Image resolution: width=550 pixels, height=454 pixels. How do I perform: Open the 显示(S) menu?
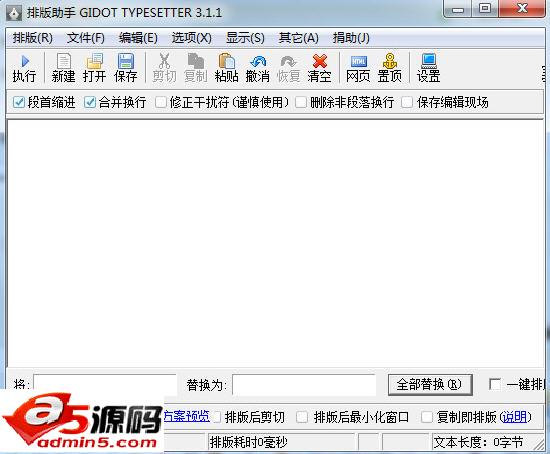pos(245,38)
